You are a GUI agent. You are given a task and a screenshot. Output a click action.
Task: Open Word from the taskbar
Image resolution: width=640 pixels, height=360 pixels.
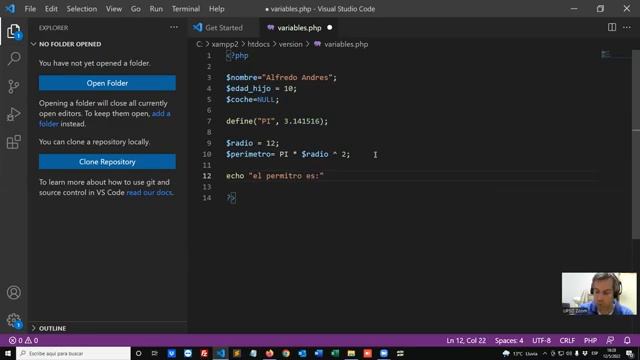318,353
